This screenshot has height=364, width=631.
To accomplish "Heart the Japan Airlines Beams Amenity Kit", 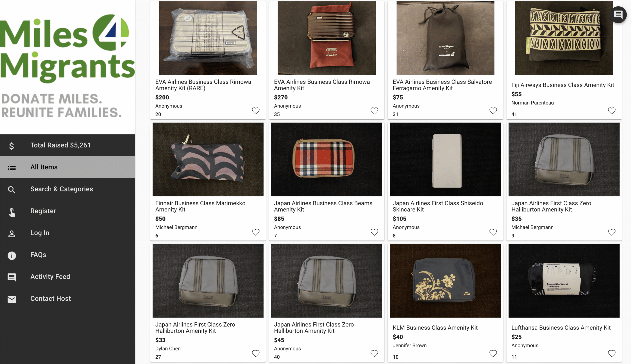I will click(374, 232).
